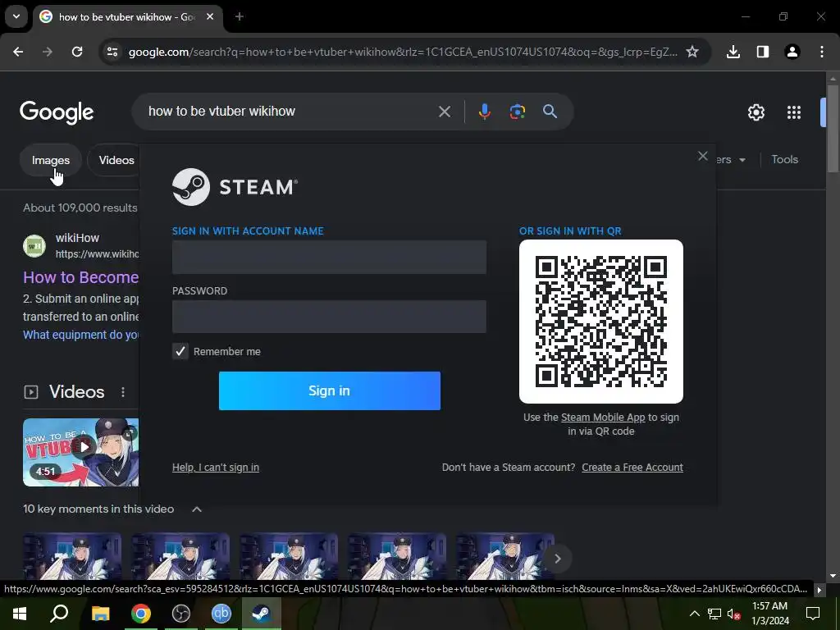
Task: Toggle Chrome side panel
Action: point(762,52)
